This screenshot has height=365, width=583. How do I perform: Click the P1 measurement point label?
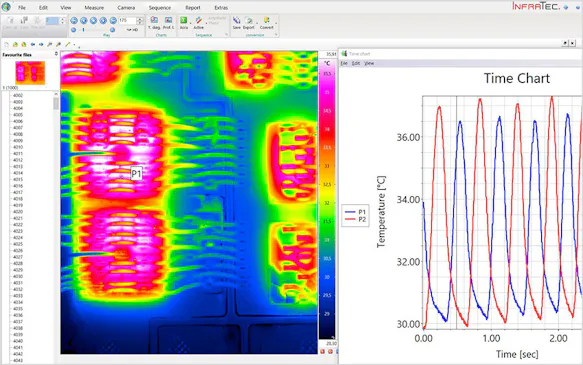pos(136,174)
